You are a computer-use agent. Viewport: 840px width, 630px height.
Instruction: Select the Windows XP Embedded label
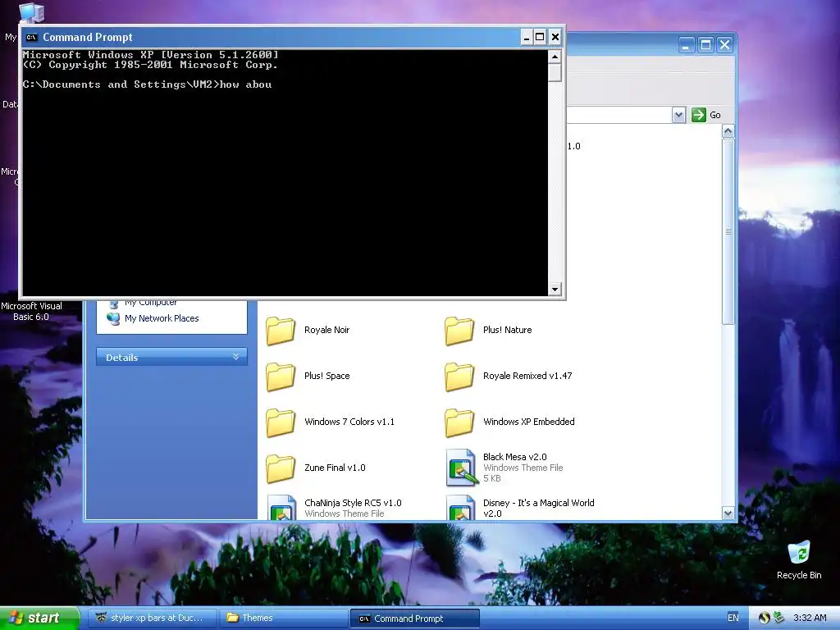click(529, 422)
